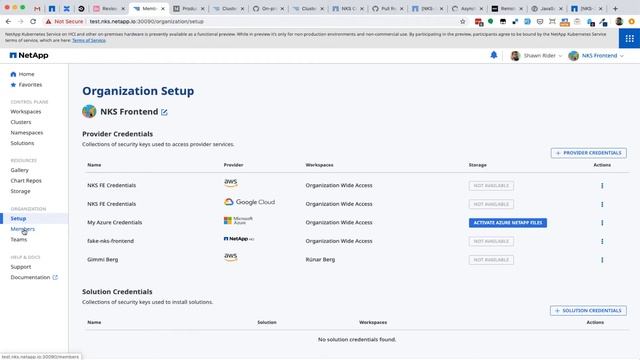Open Storage in the sidebar
Viewport: 640px width, 360px height.
coord(20,191)
